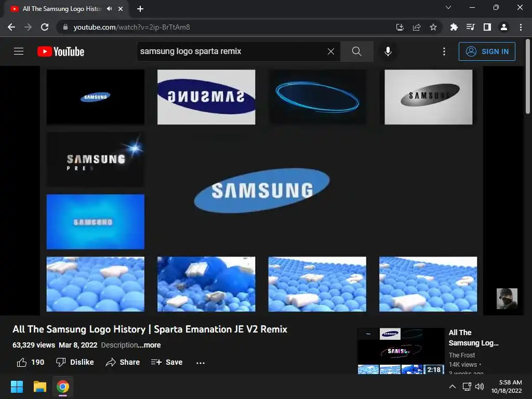Open the volume icon in system tray
532x399 pixels.
pos(480,387)
